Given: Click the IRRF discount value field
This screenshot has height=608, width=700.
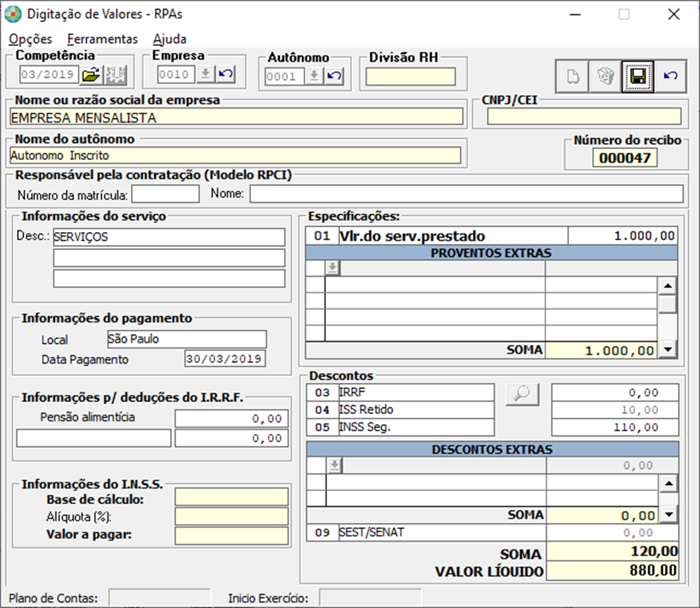Looking at the screenshot, I should tap(615, 392).
